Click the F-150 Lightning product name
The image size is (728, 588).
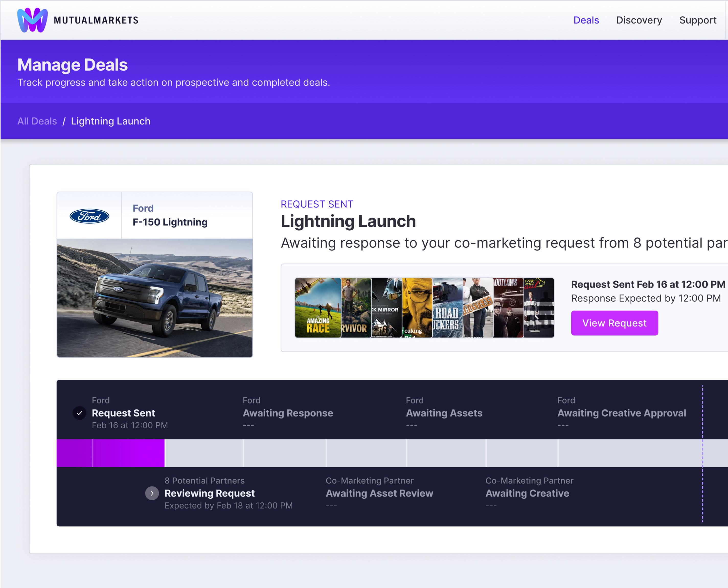[x=170, y=222]
